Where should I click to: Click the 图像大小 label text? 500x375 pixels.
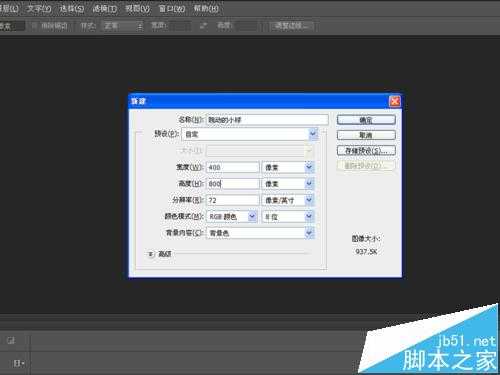coord(366,239)
